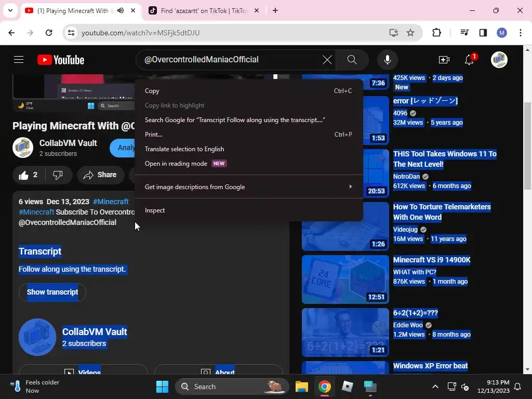Open the YouTube guide hamburger menu
Screen dimensions: 532x399
point(19,60)
